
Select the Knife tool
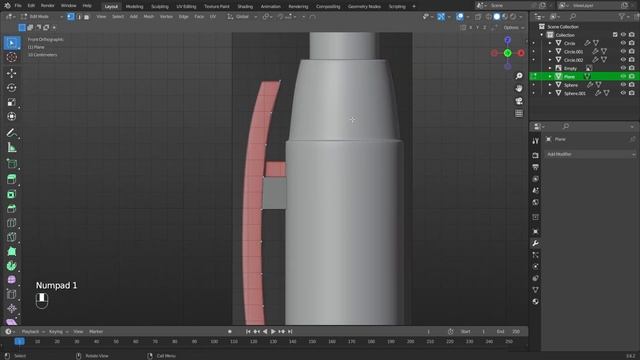11,237
